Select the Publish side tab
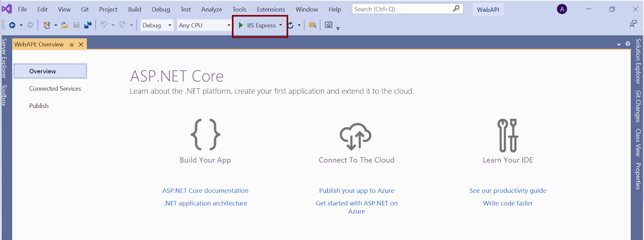 pyautogui.click(x=39, y=106)
